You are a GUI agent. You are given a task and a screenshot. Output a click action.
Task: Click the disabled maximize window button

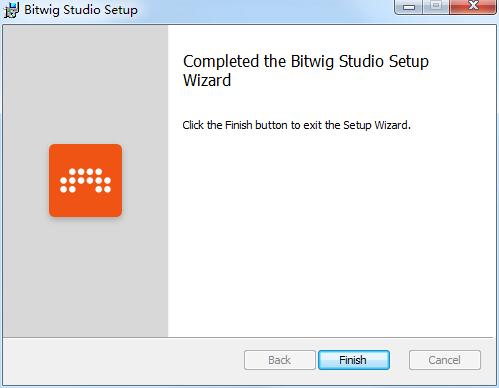(x=435, y=7)
